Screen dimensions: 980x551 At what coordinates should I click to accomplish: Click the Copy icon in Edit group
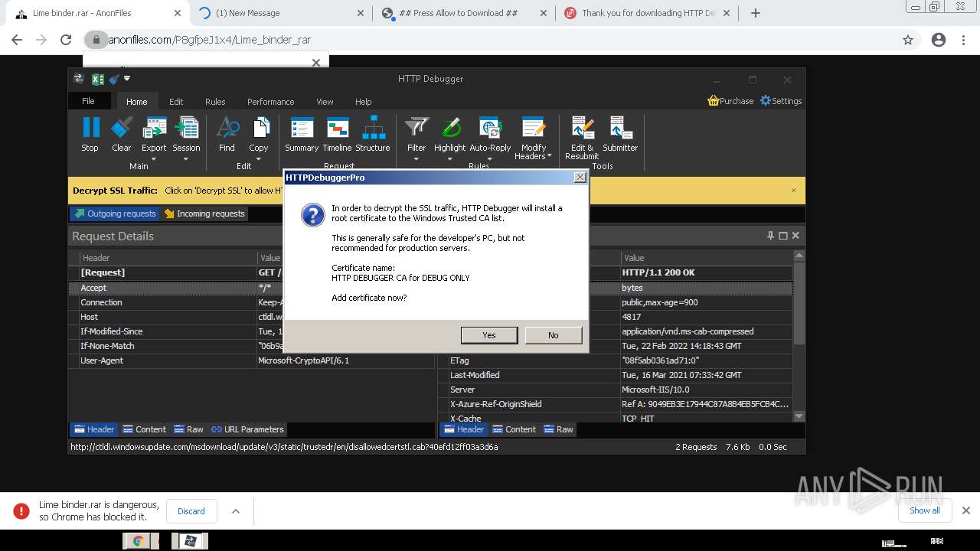260,127
